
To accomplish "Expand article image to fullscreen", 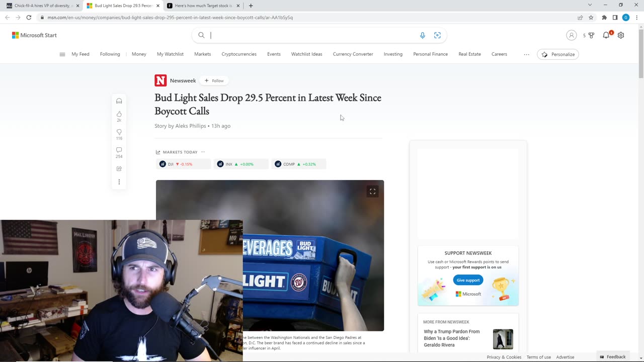I will click(372, 192).
